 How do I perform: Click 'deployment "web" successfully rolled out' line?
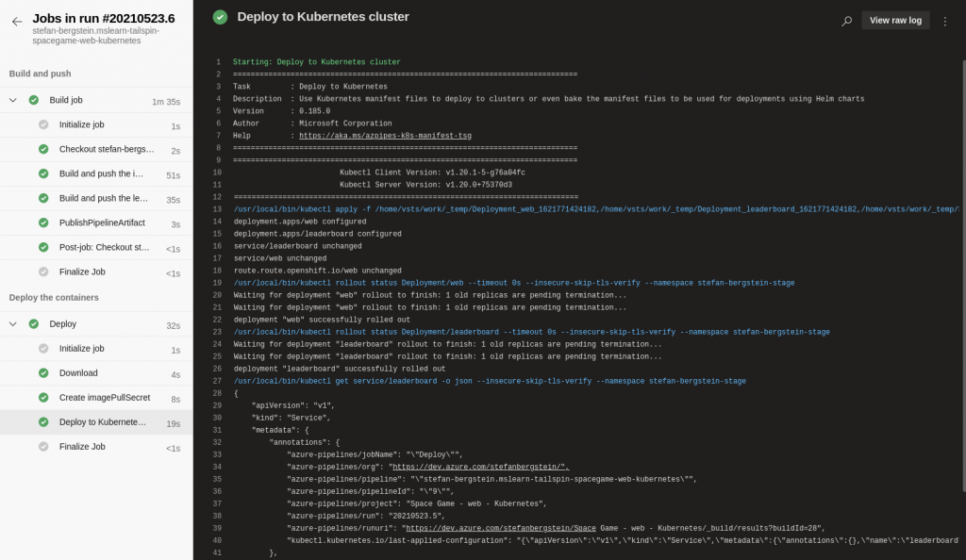pos(322,320)
